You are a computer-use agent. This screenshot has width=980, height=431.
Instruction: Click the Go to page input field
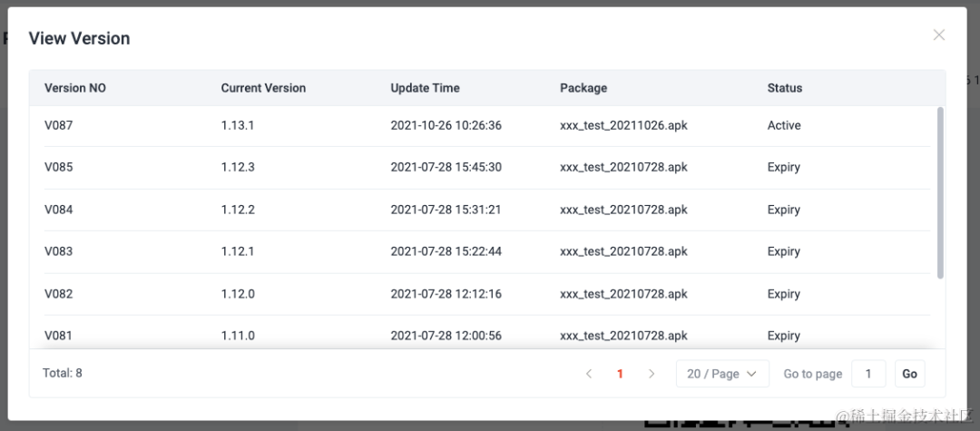(868, 374)
